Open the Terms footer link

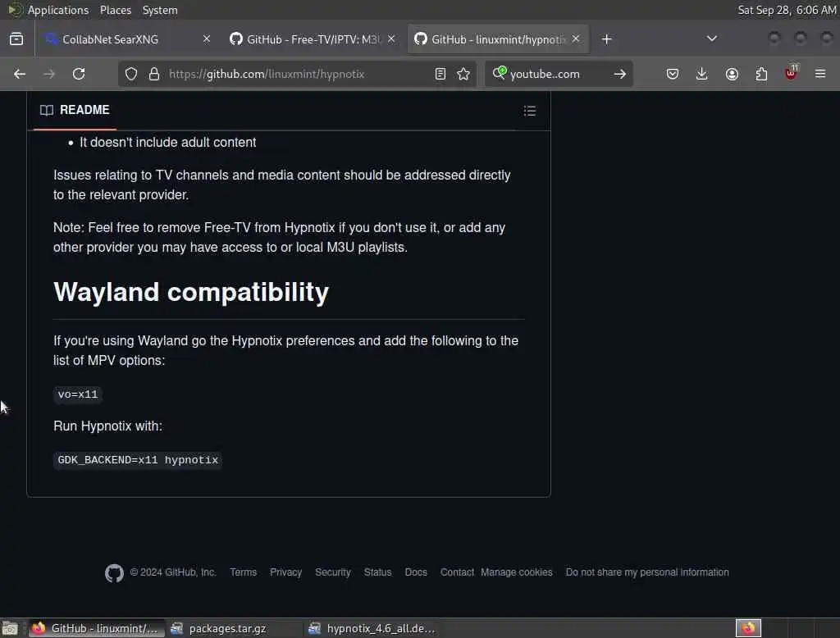pos(243,572)
